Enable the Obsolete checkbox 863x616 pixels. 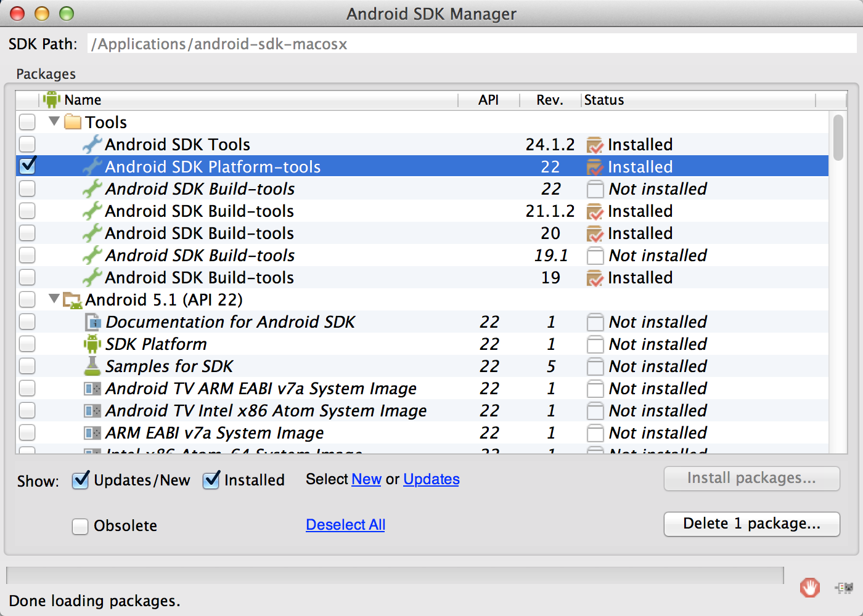[x=80, y=526]
